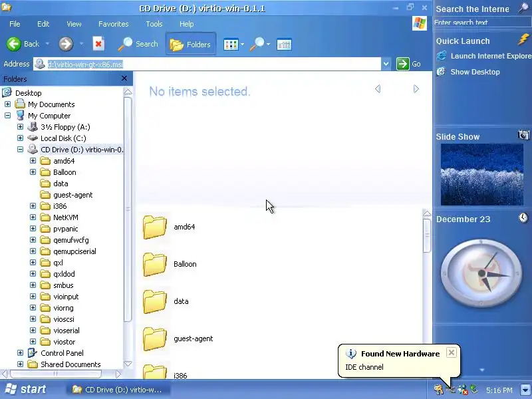This screenshot has width=532, height=399.
Task: Click the 5:16 PM tray clock
Action: tap(499, 390)
